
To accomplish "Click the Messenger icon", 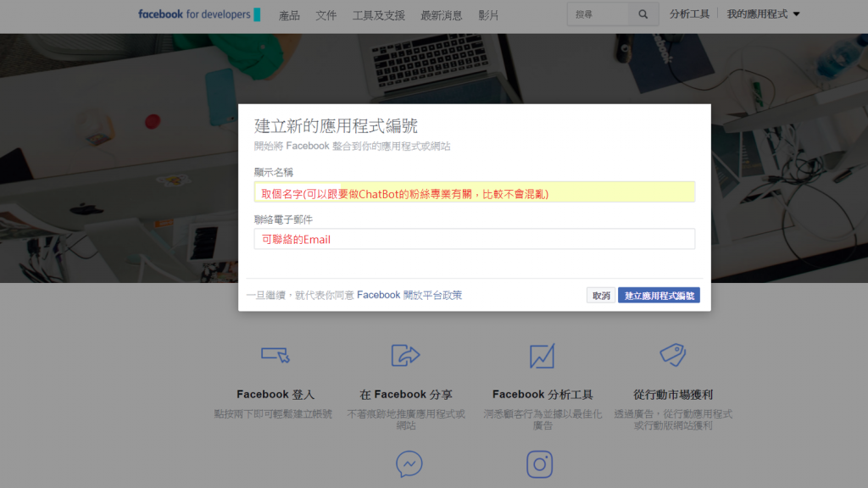I will 409,464.
